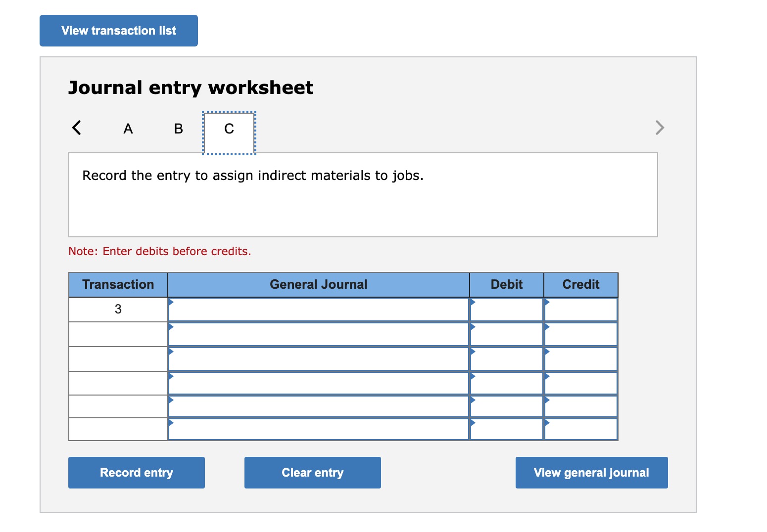Switch to tab A
767x532 pixels.
coord(128,129)
